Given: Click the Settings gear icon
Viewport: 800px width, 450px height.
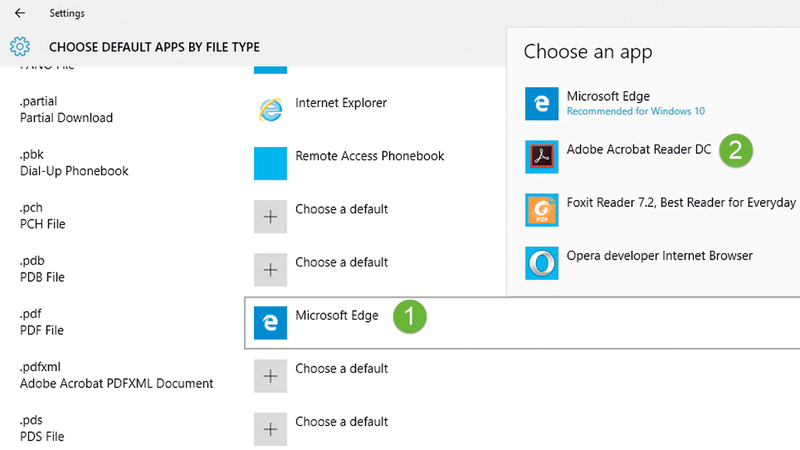Looking at the screenshot, I should tap(20, 46).
